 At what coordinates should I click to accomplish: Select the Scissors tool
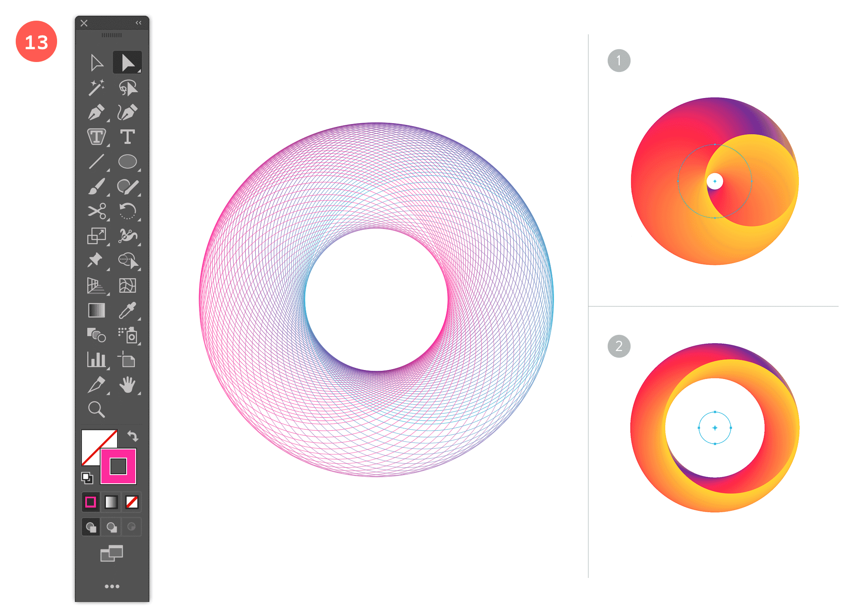(x=97, y=211)
